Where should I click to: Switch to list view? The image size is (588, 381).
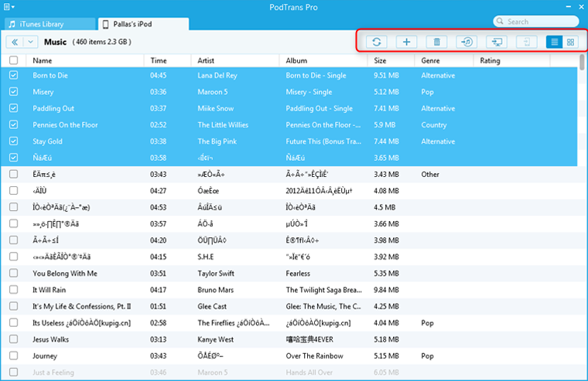pos(554,42)
